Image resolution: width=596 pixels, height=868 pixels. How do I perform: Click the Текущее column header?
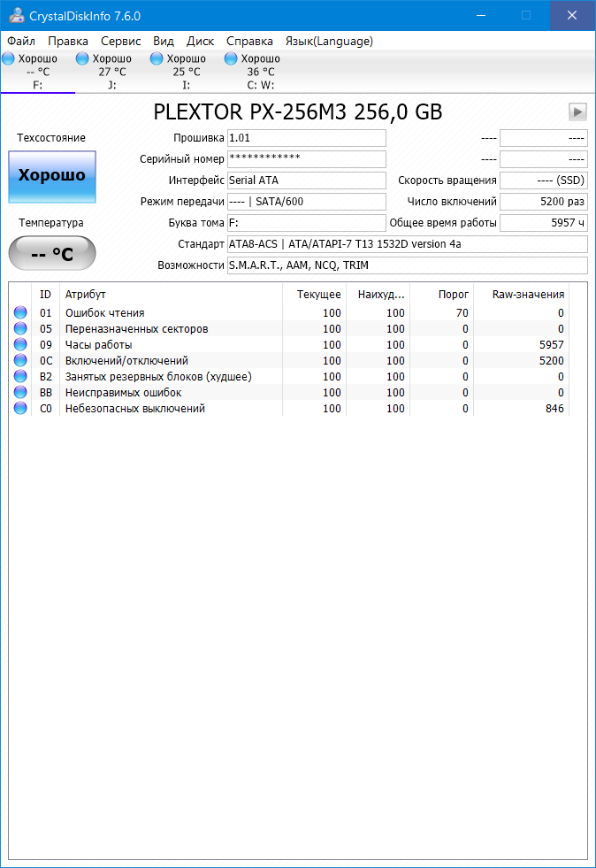314,295
